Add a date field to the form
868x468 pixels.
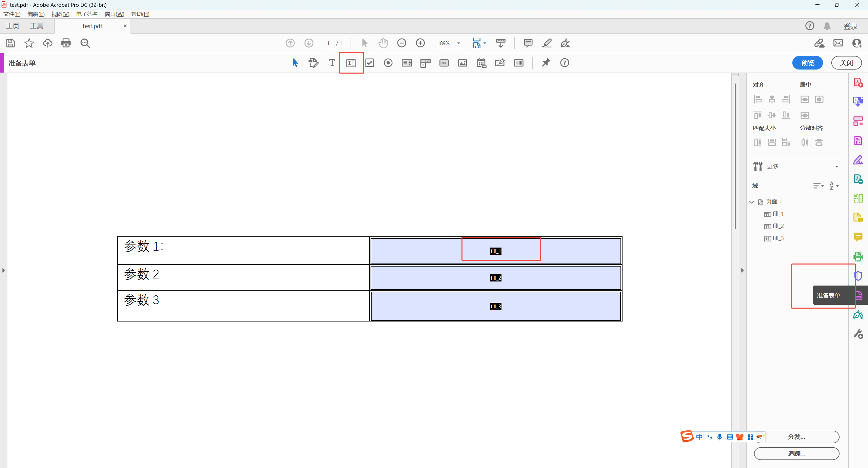[481, 63]
